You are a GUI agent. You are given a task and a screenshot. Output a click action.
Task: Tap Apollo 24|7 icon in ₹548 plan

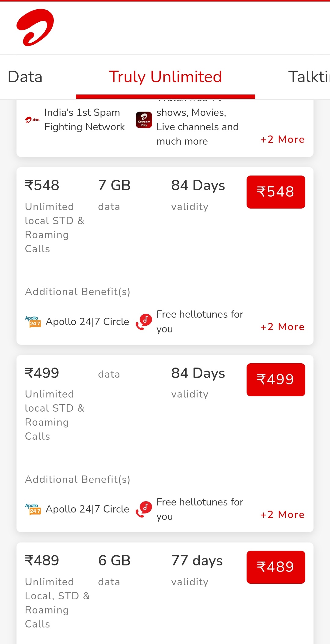33,322
